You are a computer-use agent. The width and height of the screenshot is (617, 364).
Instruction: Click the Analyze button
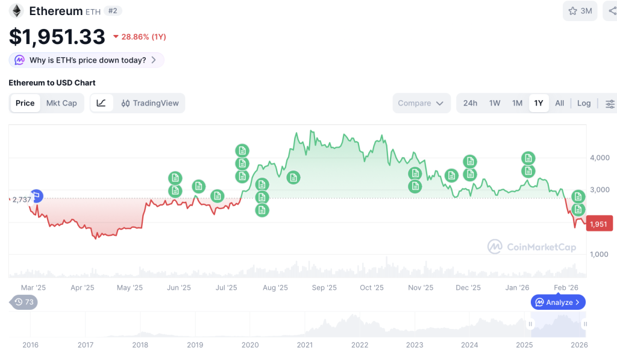[x=558, y=302]
